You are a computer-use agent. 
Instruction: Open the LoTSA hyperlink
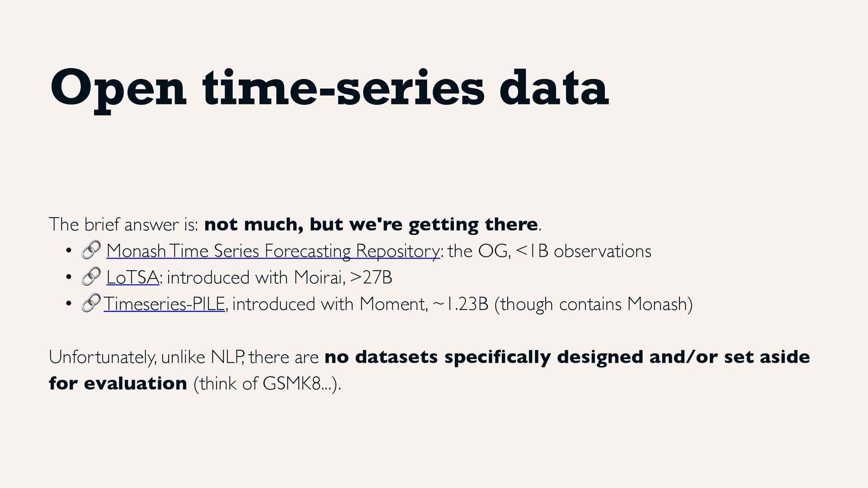(x=132, y=277)
